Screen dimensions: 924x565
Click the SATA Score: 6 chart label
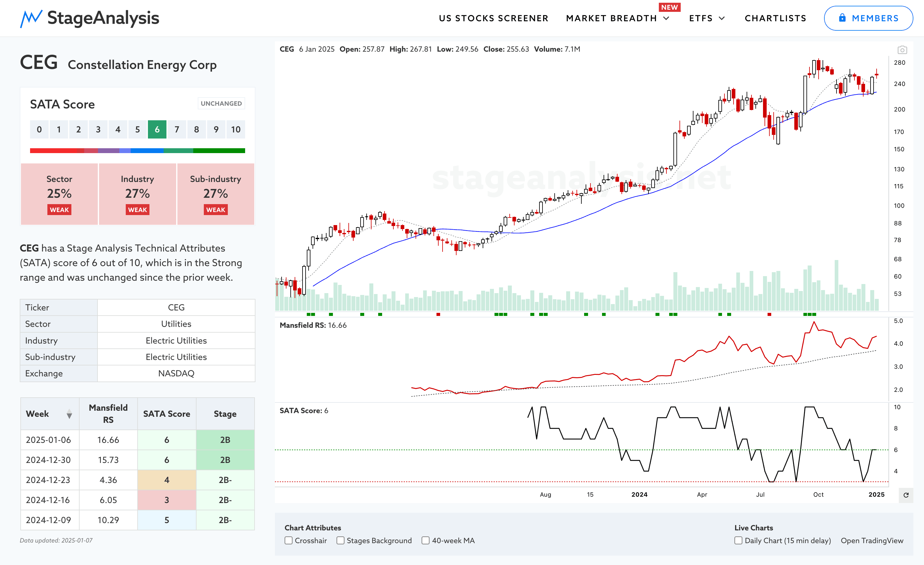[304, 410]
